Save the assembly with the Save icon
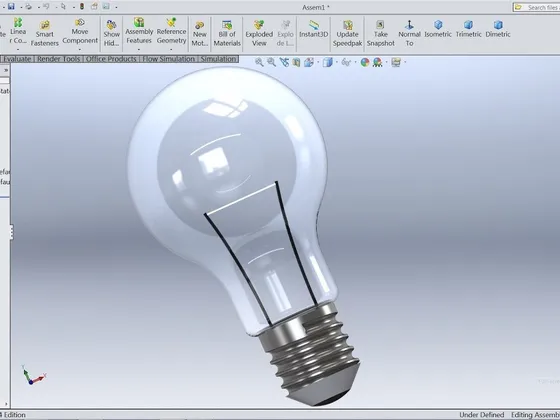 [11, 6]
